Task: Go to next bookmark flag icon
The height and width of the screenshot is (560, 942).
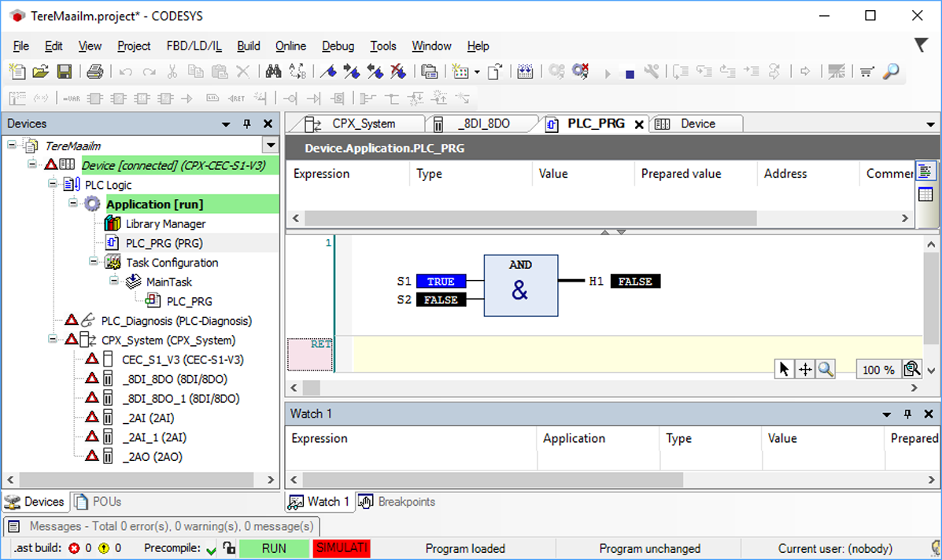Action: (x=352, y=72)
